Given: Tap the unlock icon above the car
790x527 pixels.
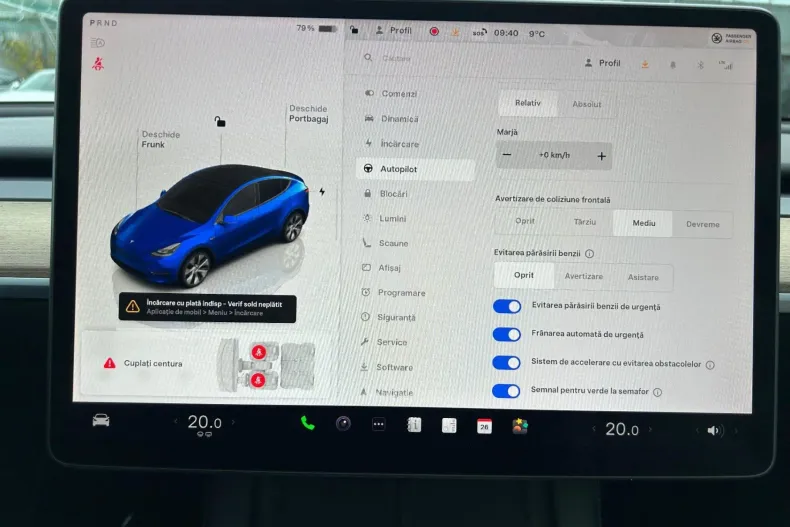Looking at the screenshot, I should (x=220, y=121).
